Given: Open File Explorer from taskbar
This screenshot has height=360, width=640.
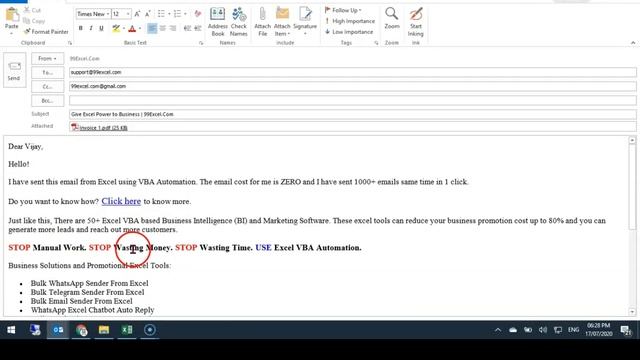Looking at the screenshot, I should click(x=104, y=330).
